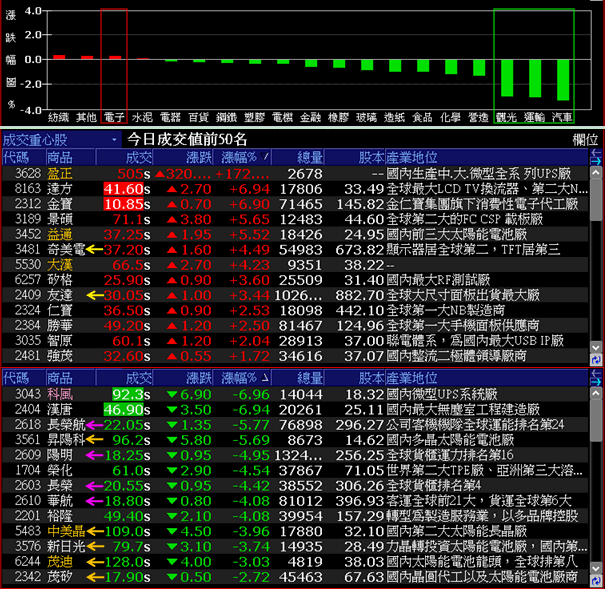Select stock row 2481 強茂

tap(295, 356)
